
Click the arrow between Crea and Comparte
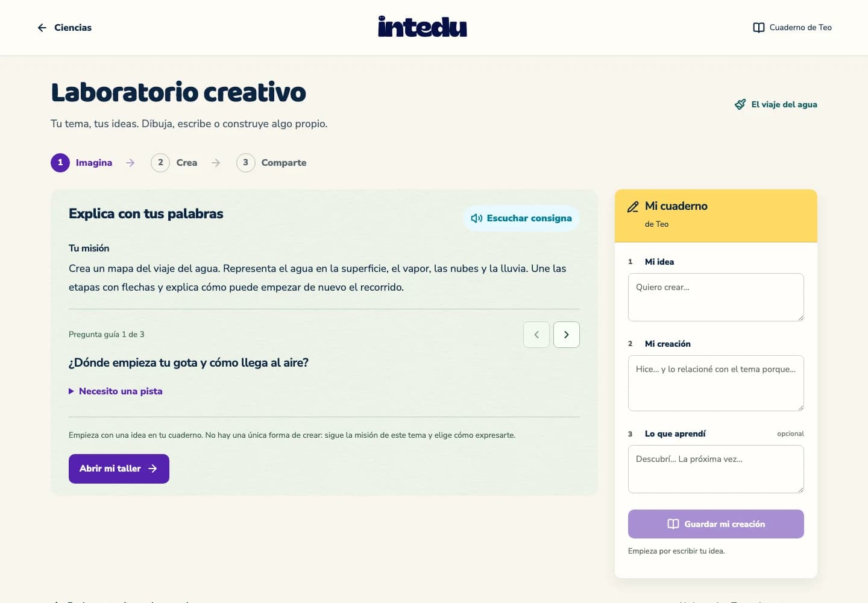216,163
